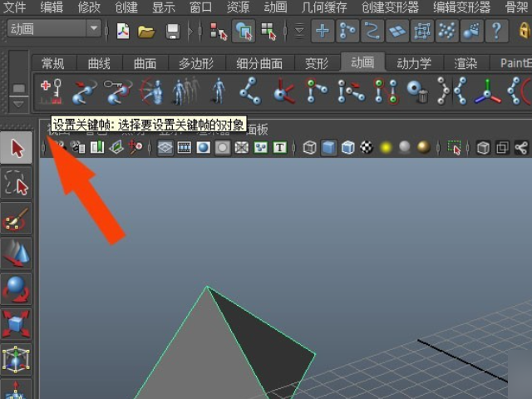Switch to the 曲线 shelf tab
The image size is (532, 399).
[99, 63]
